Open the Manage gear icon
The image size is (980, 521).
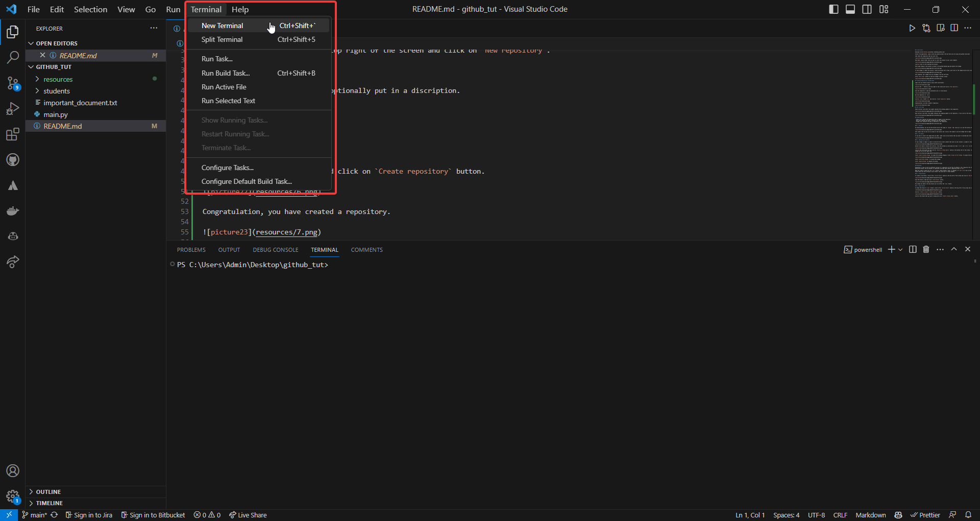click(13, 496)
